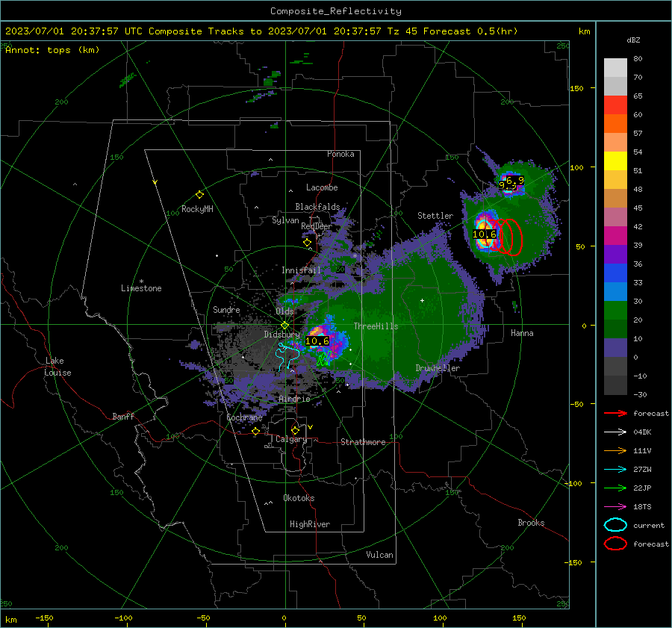Click the Blackfalds label

point(317,207)
